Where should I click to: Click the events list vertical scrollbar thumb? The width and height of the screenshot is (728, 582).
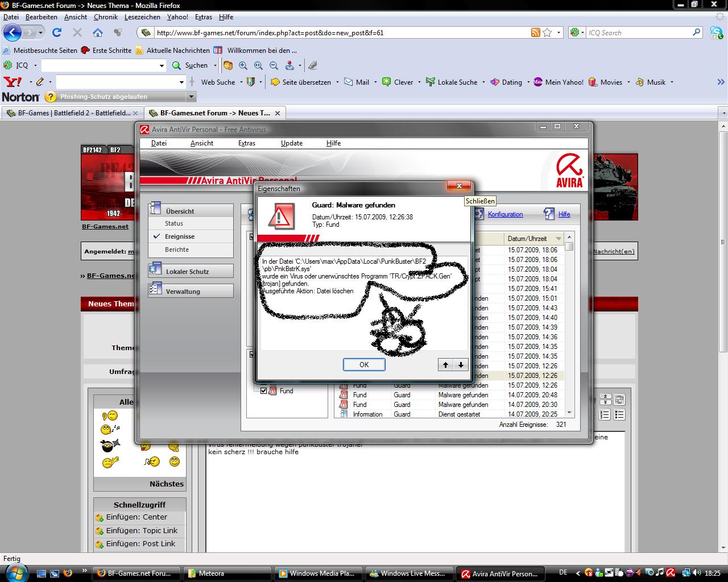pyautogui.click(x=569, y=247)
